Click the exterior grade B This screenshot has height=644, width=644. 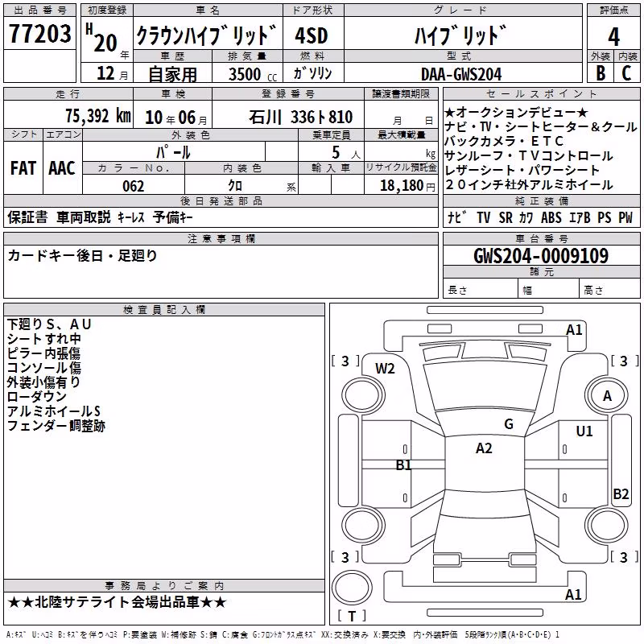[x=601, y=73]
